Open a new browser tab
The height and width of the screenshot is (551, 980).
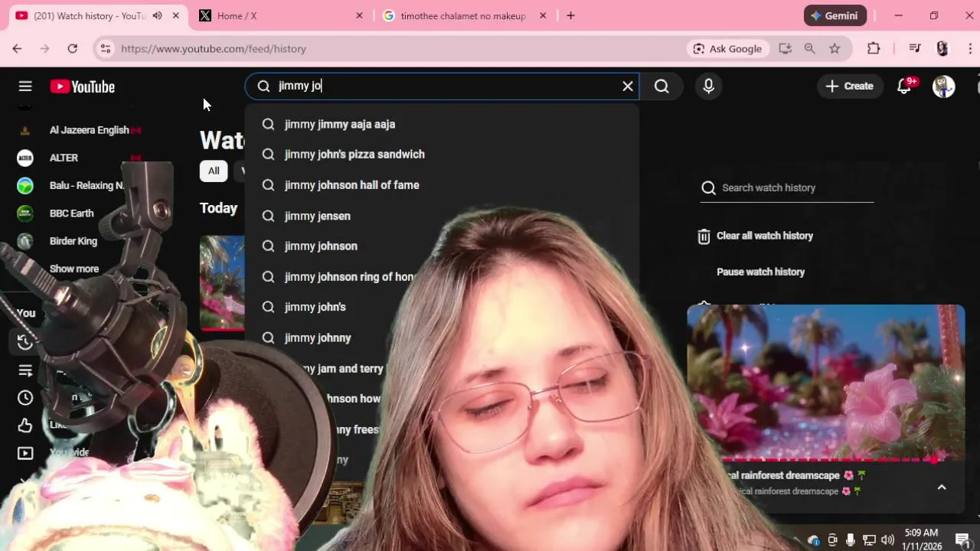click(x=570, y=15)
